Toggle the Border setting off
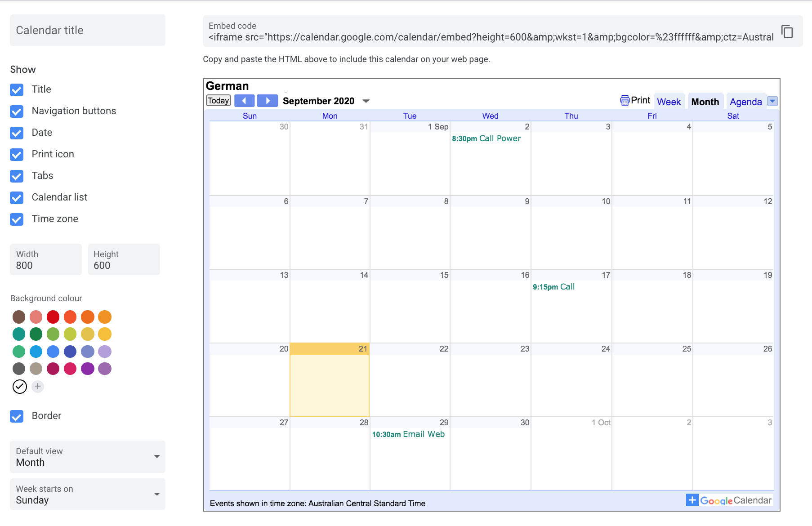This screenshot has height=526, width=812. coord(16,416)
